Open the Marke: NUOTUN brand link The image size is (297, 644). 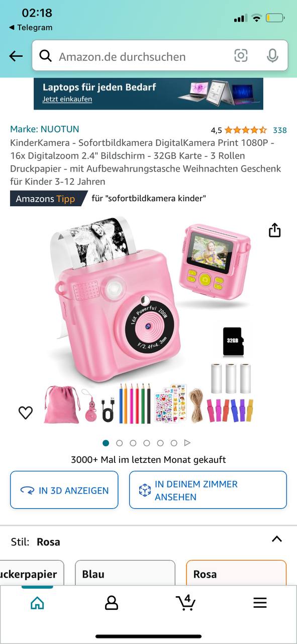pyautogui.click(x=45, y=129)
